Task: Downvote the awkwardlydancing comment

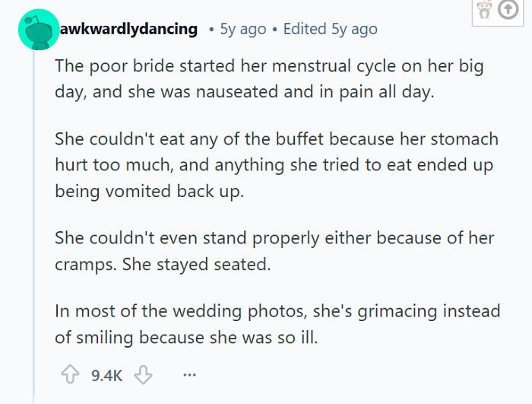Action: [143, 375]
